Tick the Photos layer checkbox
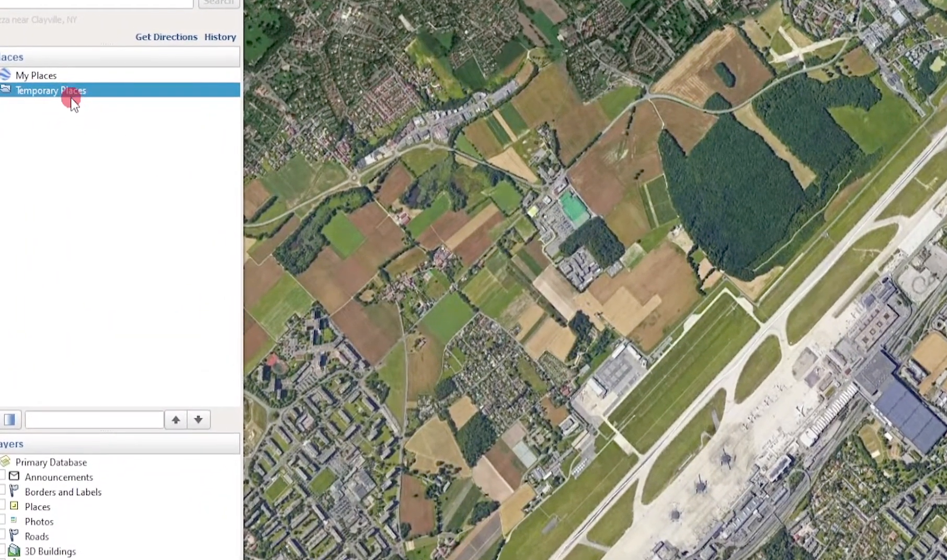 (x=2, y=521)
